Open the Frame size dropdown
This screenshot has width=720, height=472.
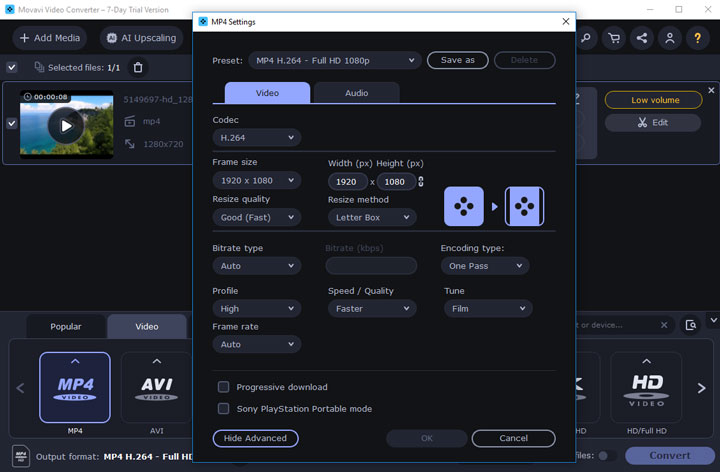[x=257, y=180]
